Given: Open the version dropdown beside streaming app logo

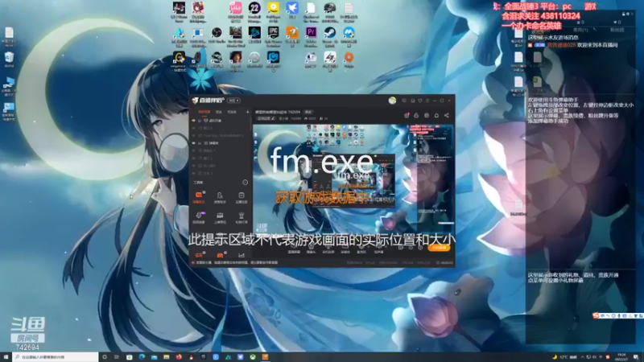Looking at the screenshot, I should pos(233,101).
